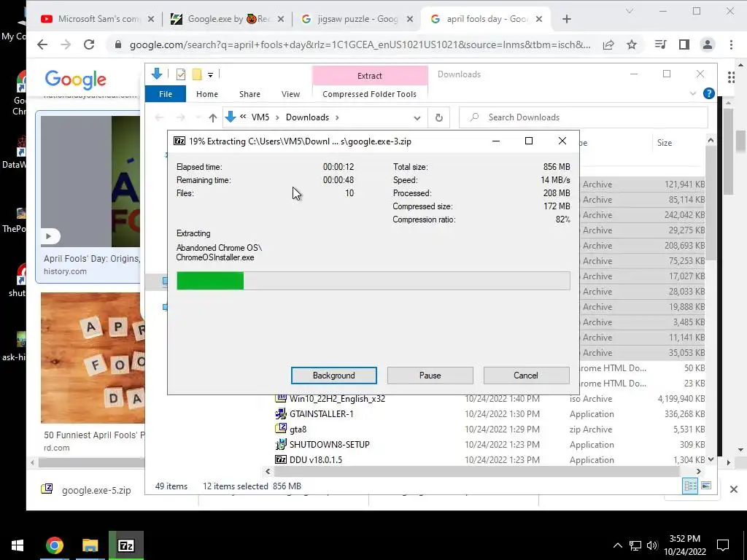This screenshot has height=560, width=747.
Task: Open a new Chrome tab
Action: [566, 19]
